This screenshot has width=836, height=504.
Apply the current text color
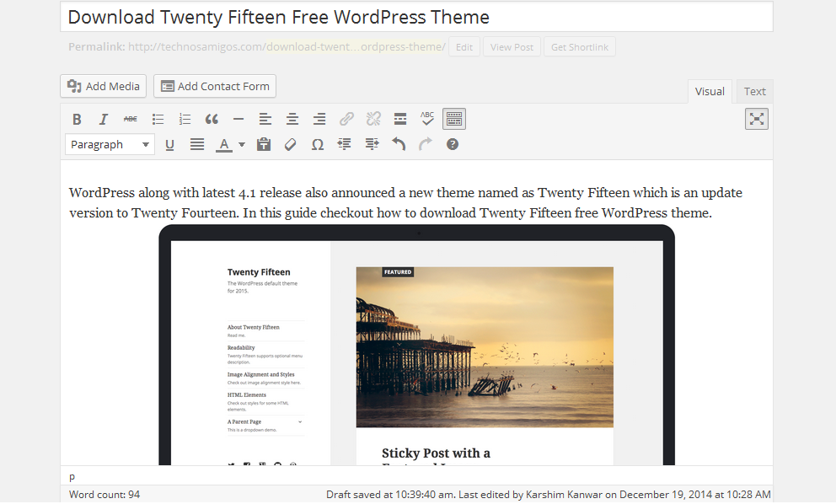pos(224,144)
